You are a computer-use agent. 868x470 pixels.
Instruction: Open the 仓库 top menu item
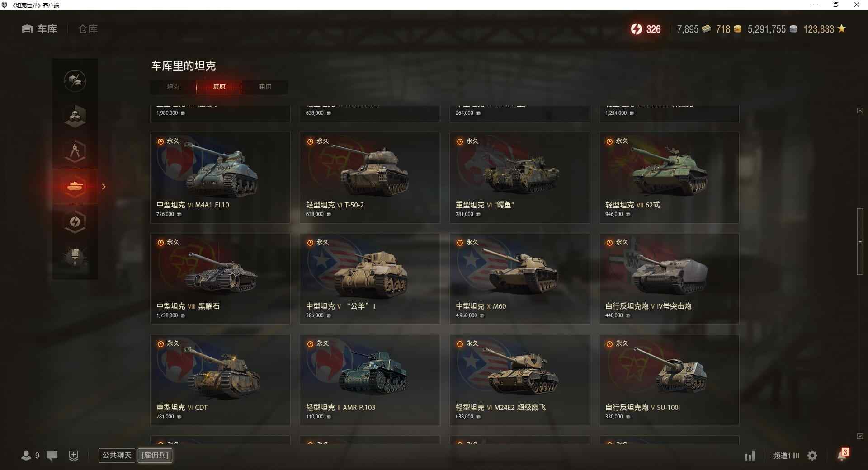coord(88,29)
